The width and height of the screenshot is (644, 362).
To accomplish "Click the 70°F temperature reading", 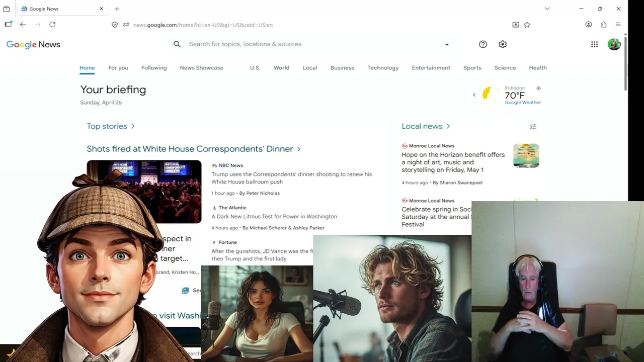I will point(515,95).
